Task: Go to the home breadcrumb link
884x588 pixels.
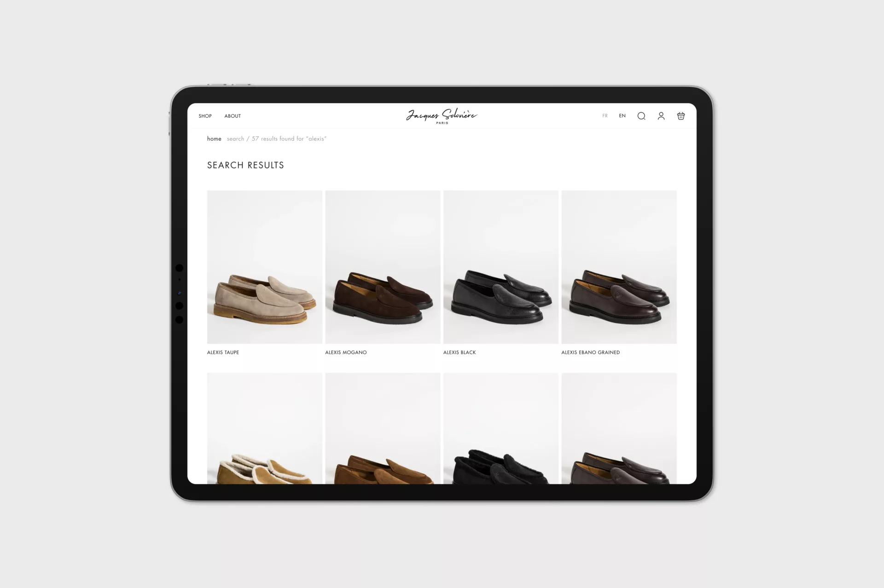Action: (x=214, y=138)
